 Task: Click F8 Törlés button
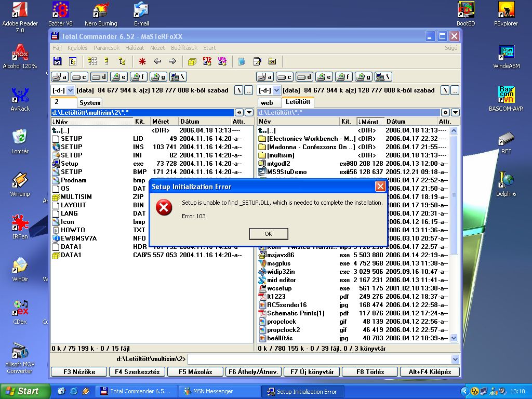[370, 372]
